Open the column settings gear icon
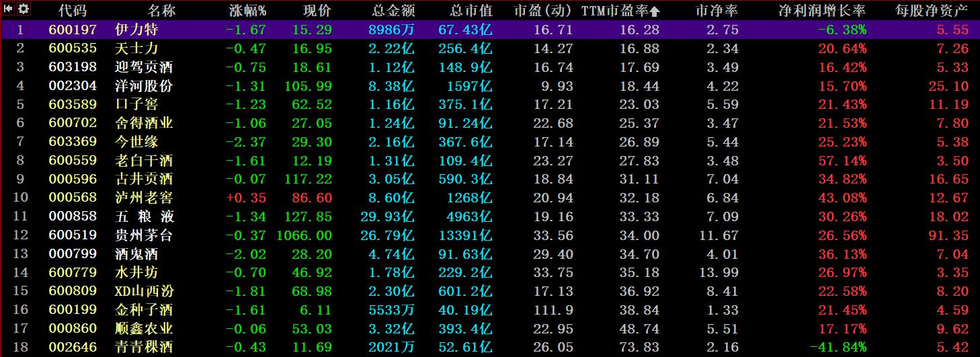The width and height of the screenshot is (980, 357). tap(24, 9)
